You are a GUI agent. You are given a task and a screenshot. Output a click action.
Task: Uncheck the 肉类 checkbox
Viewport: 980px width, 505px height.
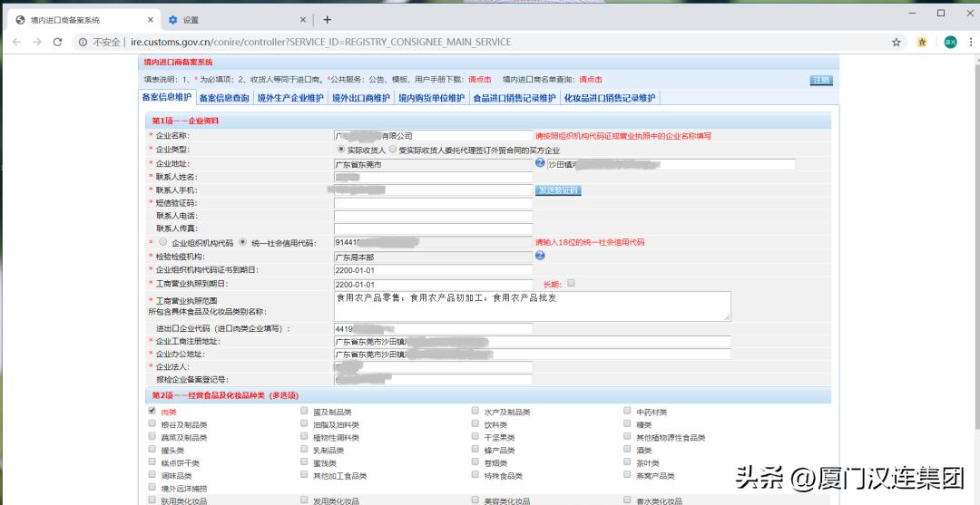tap(152, 412)
